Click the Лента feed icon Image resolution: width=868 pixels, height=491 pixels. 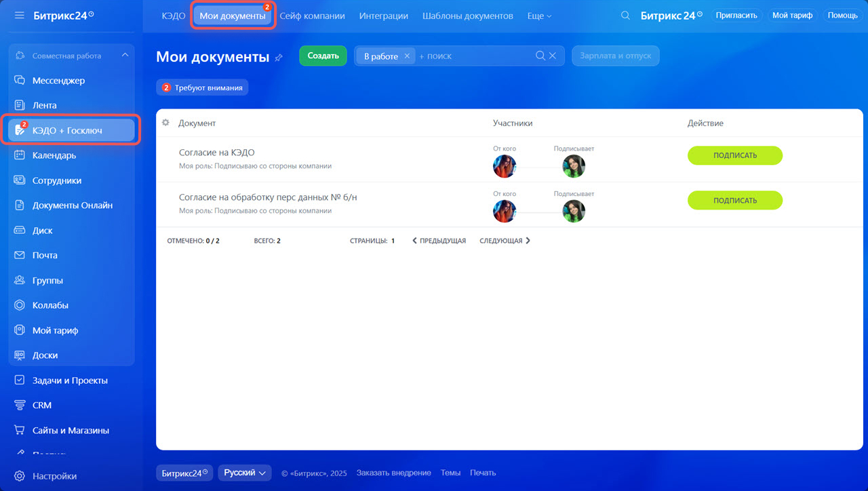tap(20, 105)
